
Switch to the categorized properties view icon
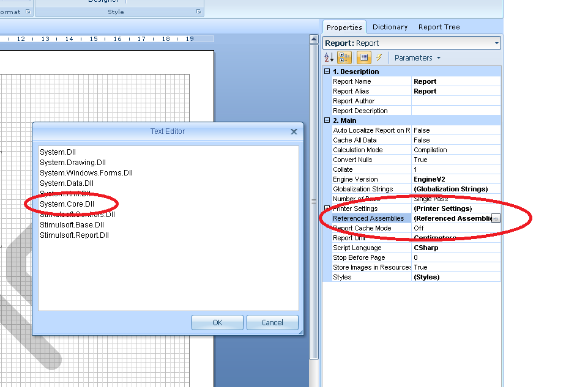(344, 57)
